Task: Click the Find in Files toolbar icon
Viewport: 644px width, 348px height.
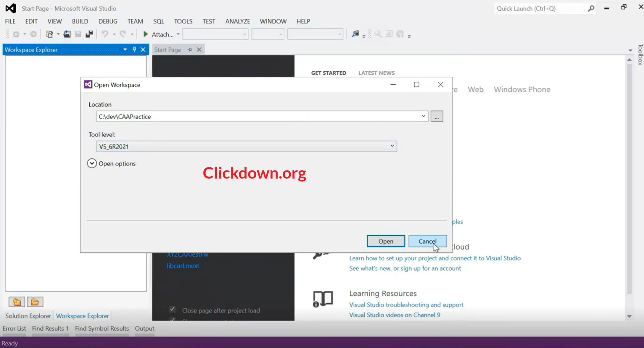Action: pos(355,34)
